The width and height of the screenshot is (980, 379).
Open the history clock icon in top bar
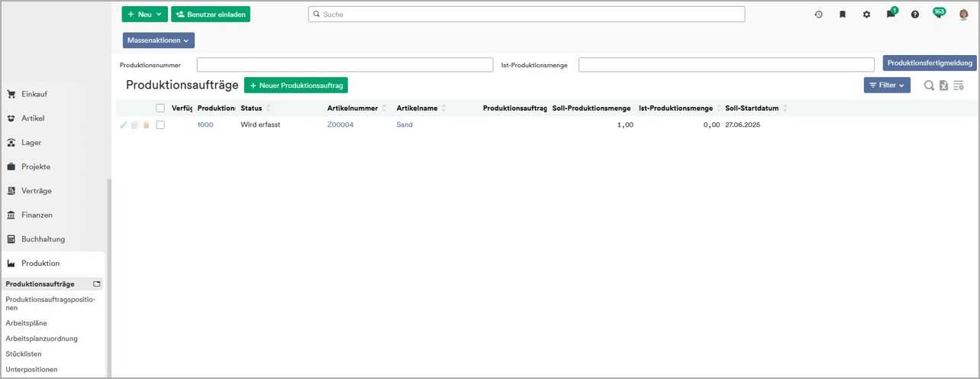pyautogui.click(x=818, y=15)
